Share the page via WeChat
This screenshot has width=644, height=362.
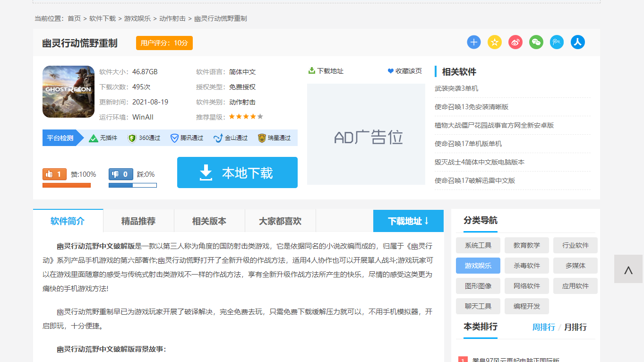point(536,42)
